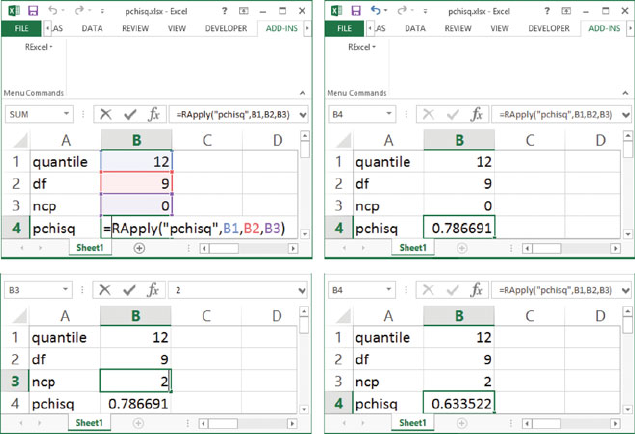Image resolution: width=635 pixels, height=434 pixels.
Task: Click Excel logo icon in window with SUM name box
Action: 14,11
